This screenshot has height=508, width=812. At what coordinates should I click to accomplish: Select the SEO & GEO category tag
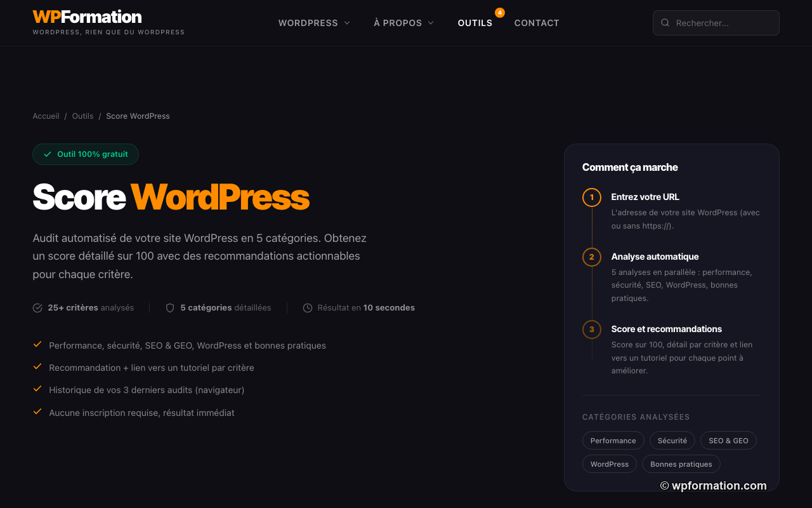[x=728, y=441]
